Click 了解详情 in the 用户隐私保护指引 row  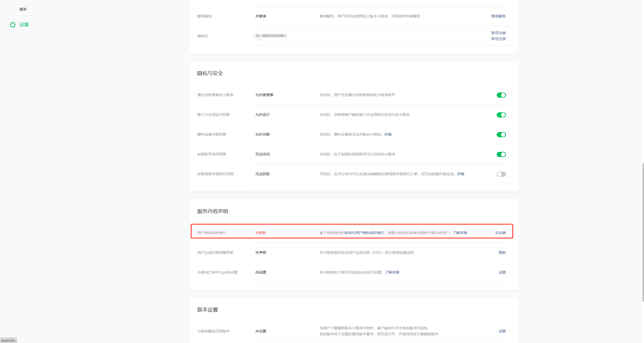(x=460, y=233)
